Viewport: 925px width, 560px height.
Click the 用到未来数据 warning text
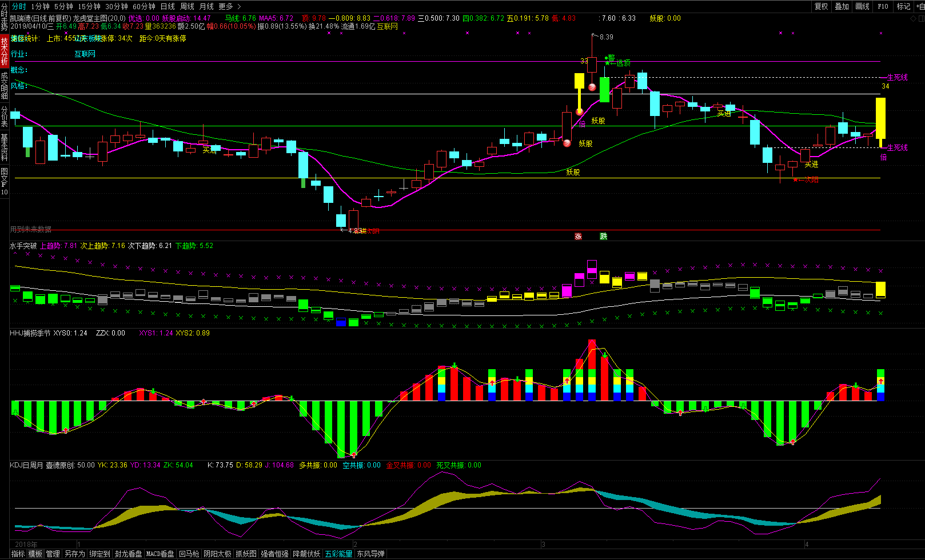point(31,229)
